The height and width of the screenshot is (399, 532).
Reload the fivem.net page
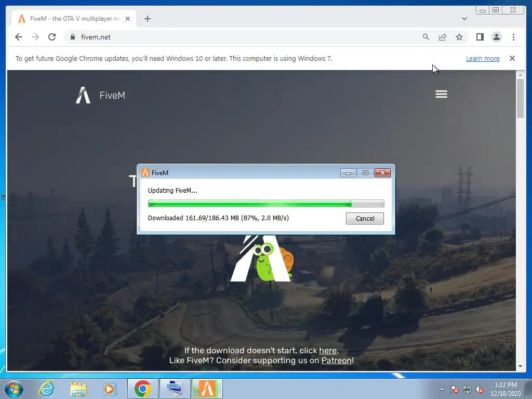click(x=52, y=37)
